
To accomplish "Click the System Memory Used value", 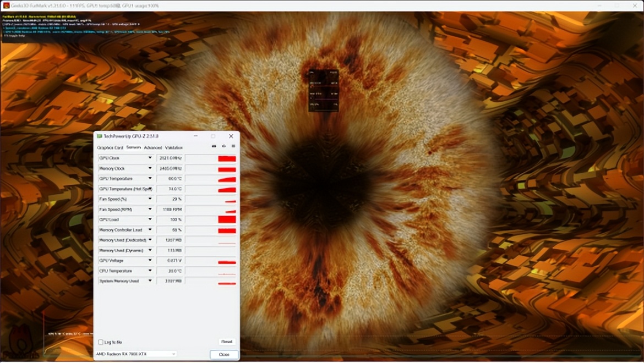I will [x=170, y=282].
